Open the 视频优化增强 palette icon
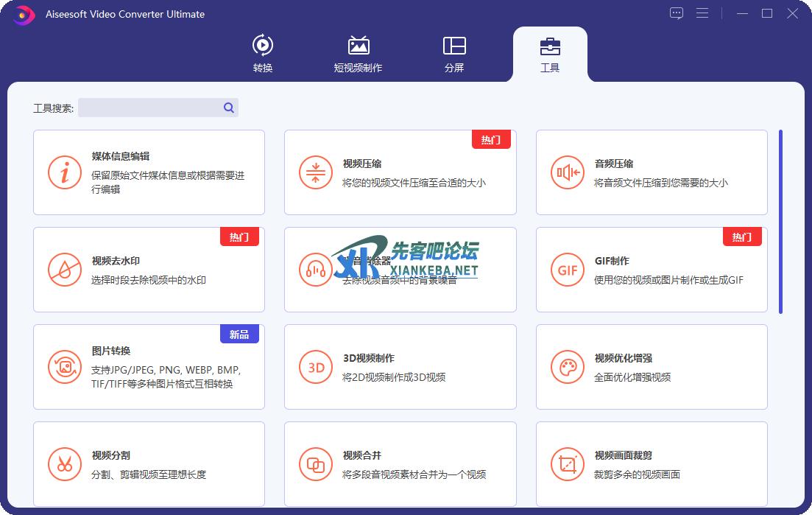The image size is (812, 515). [x=568, y=368]
